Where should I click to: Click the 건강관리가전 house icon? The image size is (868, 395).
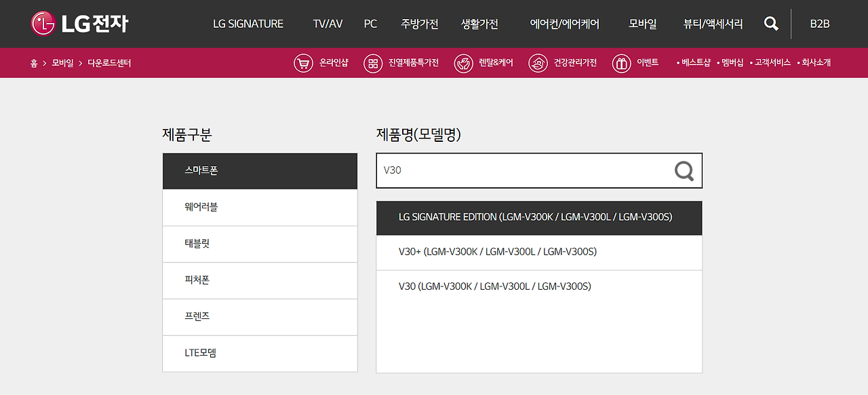click(538, 63)
